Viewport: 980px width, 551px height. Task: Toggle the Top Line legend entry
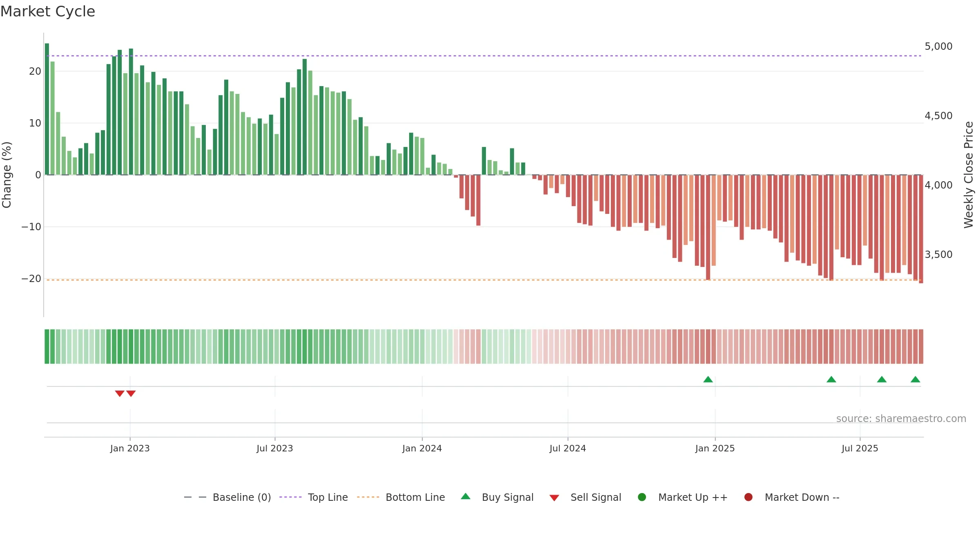click(x=314, y=497)
